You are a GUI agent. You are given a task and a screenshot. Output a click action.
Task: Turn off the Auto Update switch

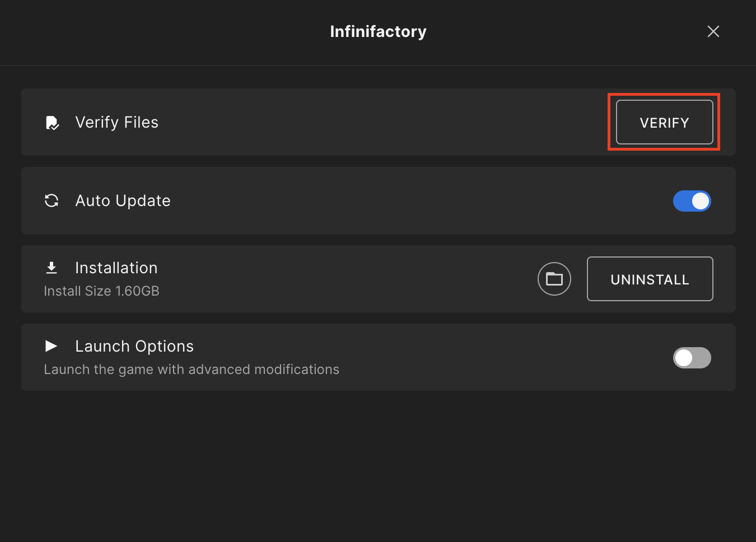pyautogui.click(x=692, y=201)
